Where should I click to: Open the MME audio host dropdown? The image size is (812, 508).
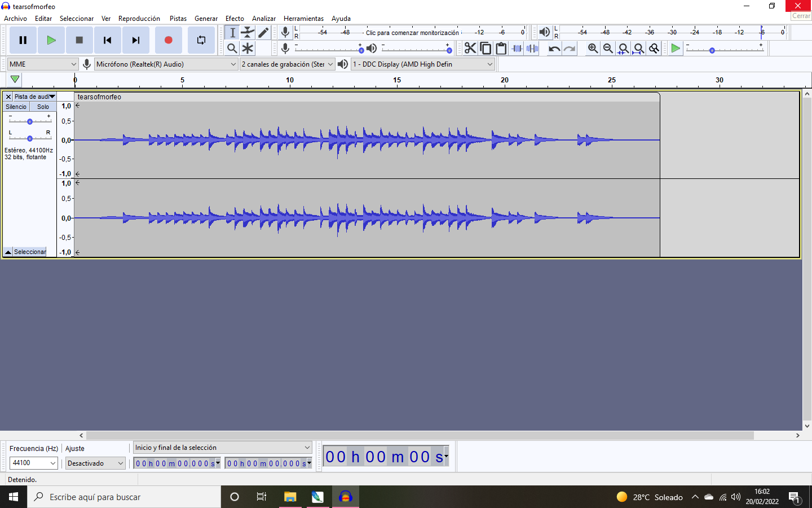[42, 64]
